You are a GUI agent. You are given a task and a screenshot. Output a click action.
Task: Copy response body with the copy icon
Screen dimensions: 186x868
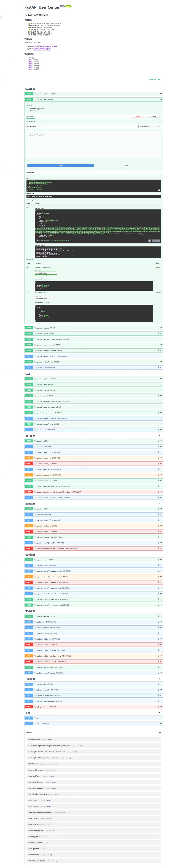click(150, 241)
